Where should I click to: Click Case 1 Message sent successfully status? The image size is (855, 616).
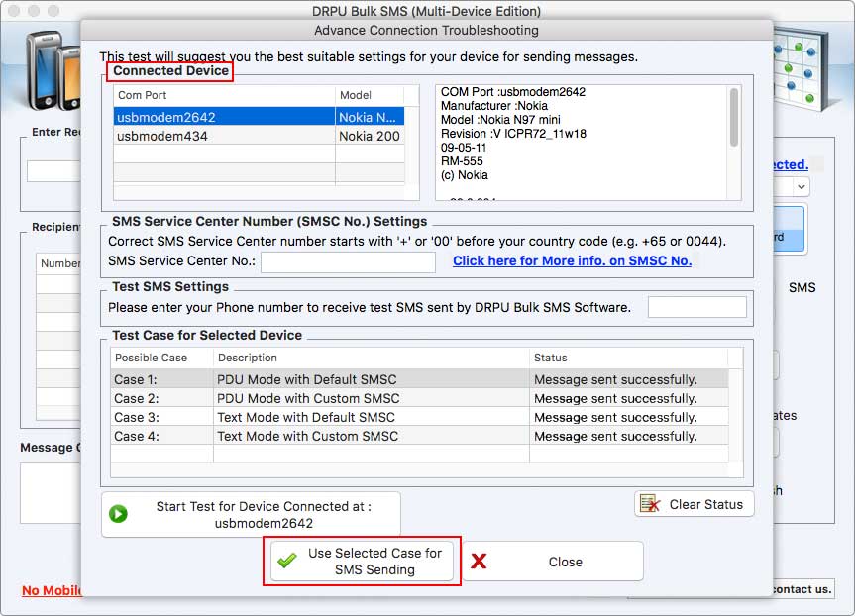pos(615,379)
